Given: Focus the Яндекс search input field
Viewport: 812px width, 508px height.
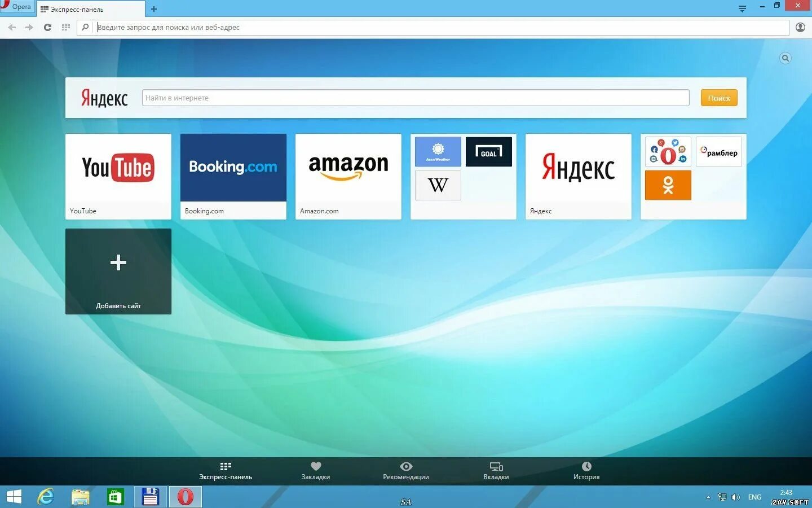Looking at the screenshot, I should pyautogui.click(x=416, y=98).
